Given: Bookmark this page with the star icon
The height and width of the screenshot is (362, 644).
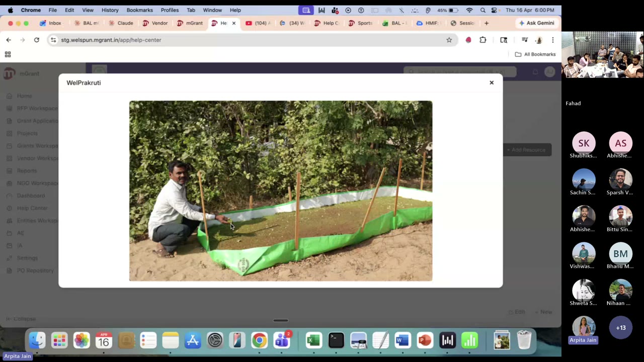Looking at the screenshot, I should pos(449,40).
